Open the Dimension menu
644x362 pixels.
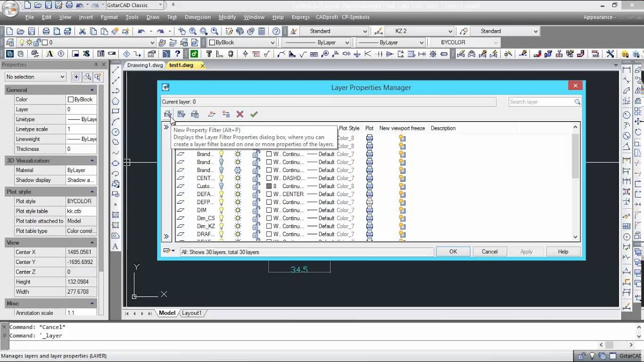click(198, 17)
